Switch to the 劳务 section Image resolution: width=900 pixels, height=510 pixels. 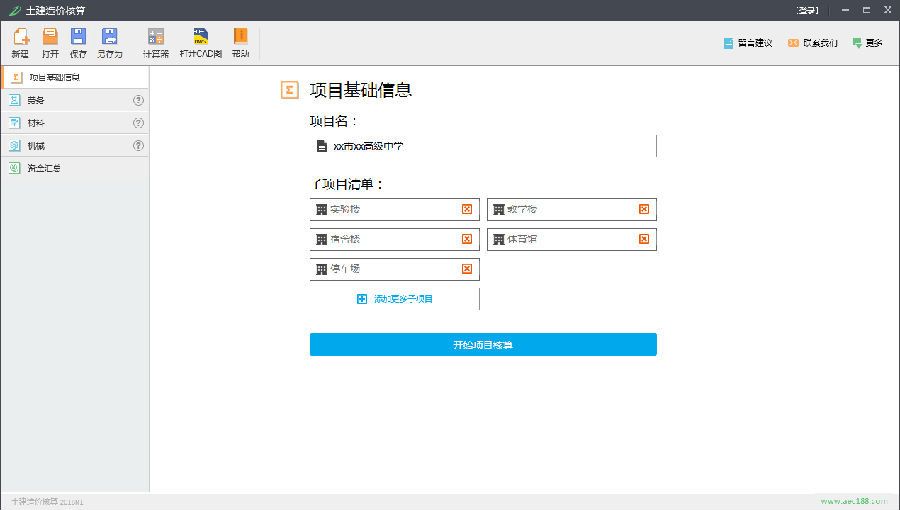(x=75, y=100)
